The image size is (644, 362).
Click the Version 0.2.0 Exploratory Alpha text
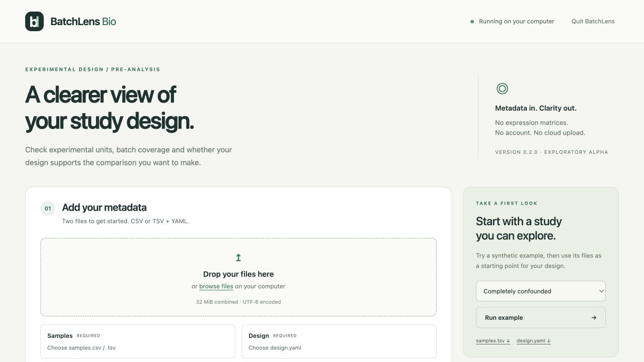click(551, 152)
